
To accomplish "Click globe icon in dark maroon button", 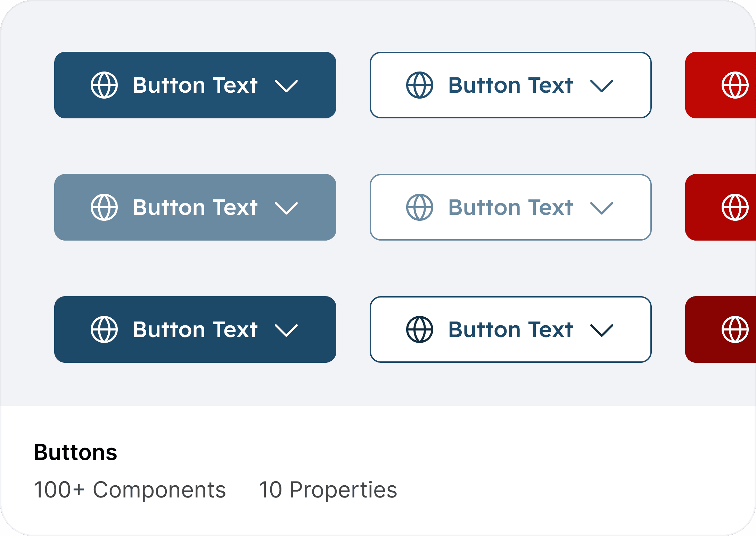I will tap(735, 329).
